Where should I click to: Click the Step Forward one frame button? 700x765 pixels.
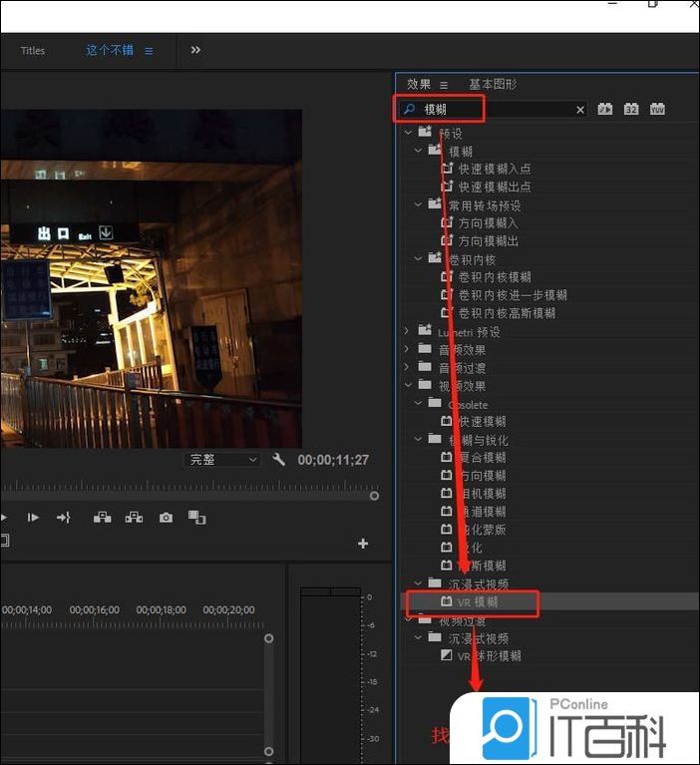pos(33,518)
